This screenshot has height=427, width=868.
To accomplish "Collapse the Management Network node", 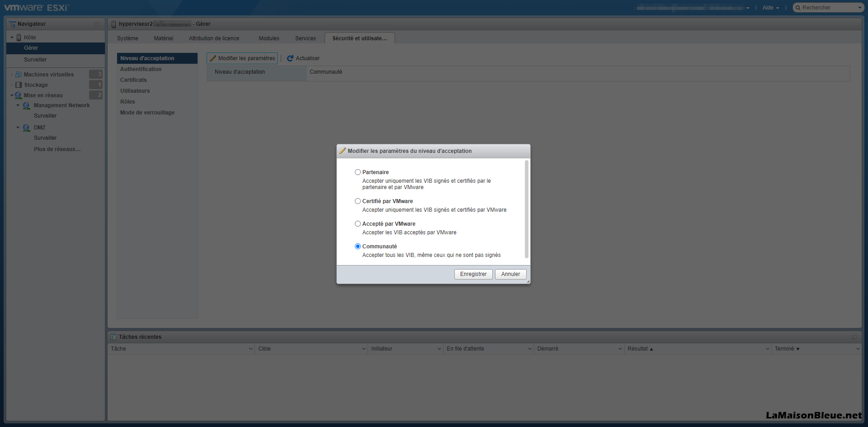I will (x=18, y=105).
